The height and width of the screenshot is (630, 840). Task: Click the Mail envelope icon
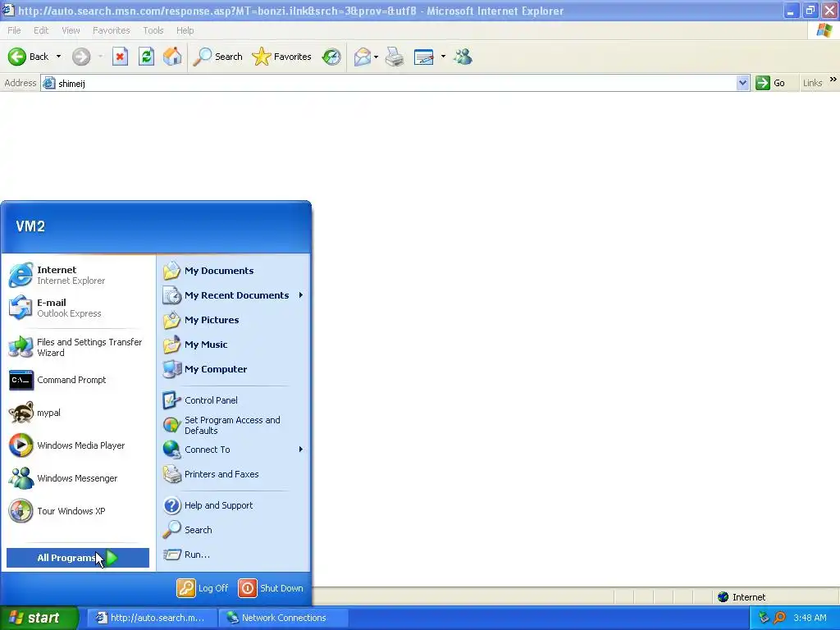point(363,57)
